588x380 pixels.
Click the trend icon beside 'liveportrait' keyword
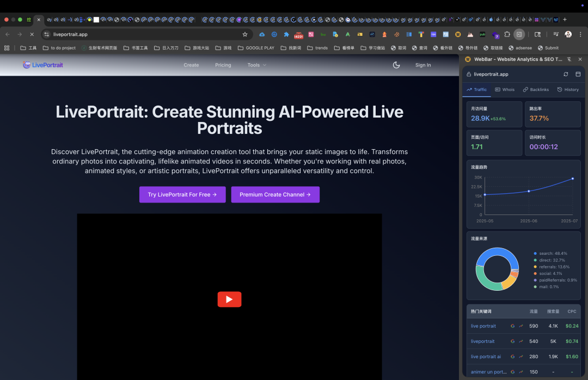pos(521,341)
